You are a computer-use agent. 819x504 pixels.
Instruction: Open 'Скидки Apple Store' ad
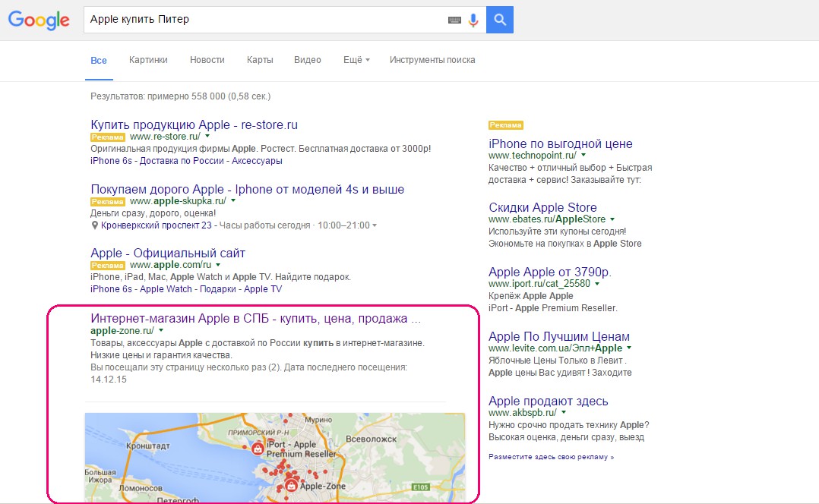coord(542,207)
